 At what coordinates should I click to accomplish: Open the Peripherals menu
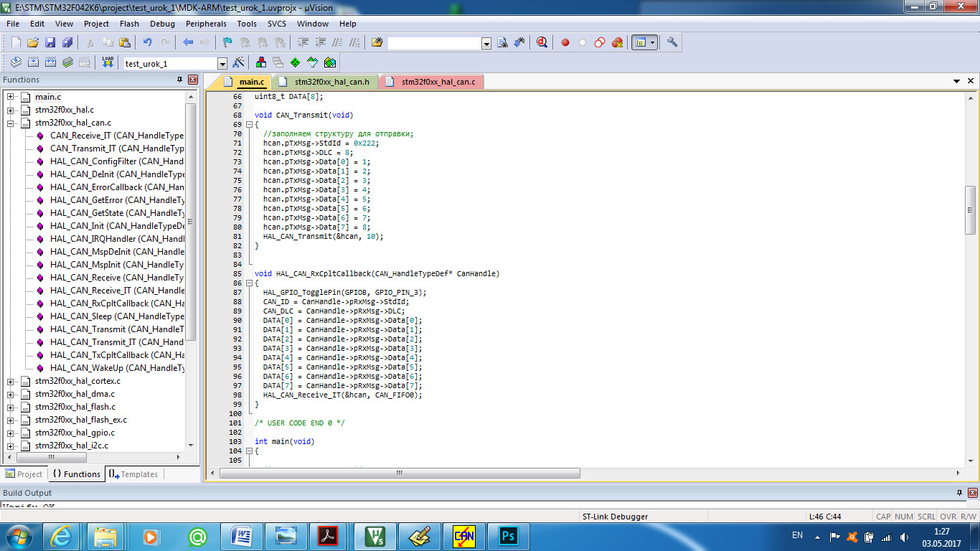(x=206, y=24)
